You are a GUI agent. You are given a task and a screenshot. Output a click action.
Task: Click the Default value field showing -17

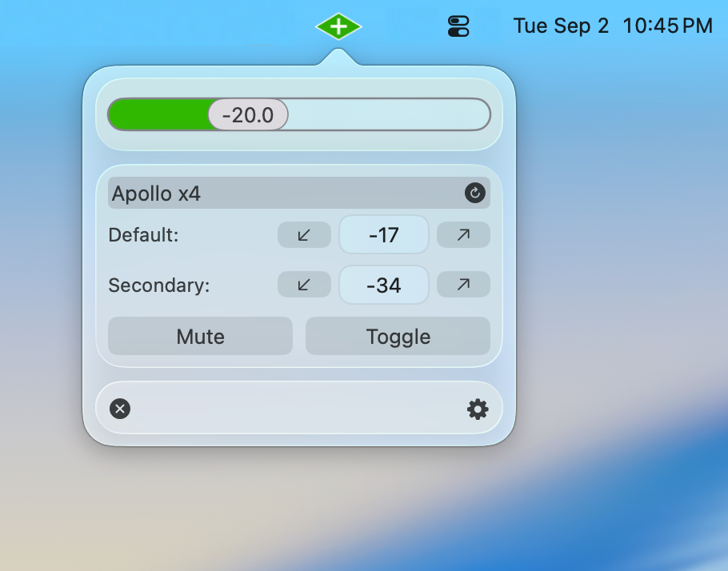point(384,235)
